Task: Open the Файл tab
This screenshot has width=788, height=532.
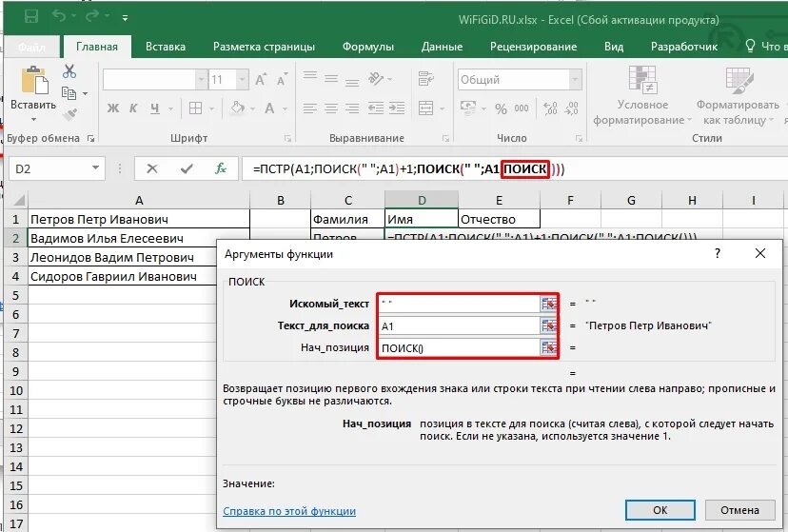Action: [31, 47]
